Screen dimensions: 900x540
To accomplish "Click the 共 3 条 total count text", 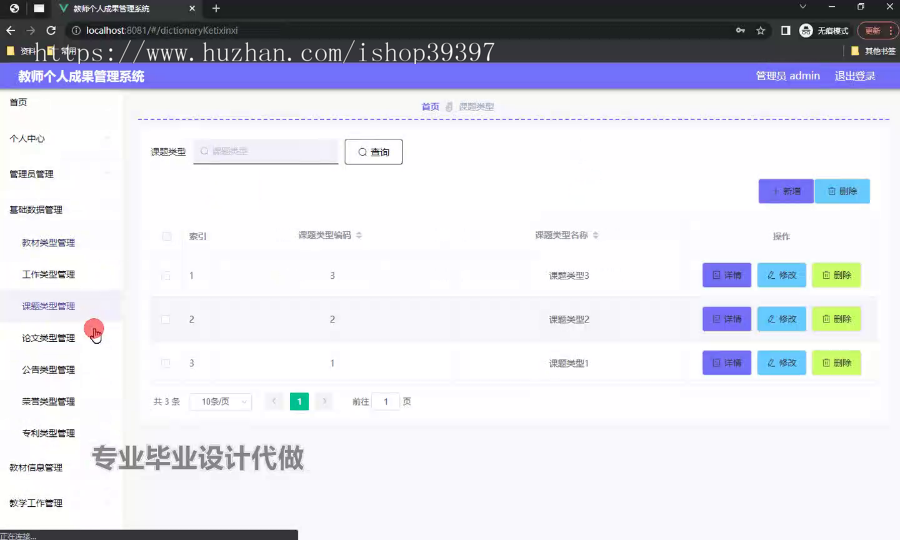I will tap(166, 402).
